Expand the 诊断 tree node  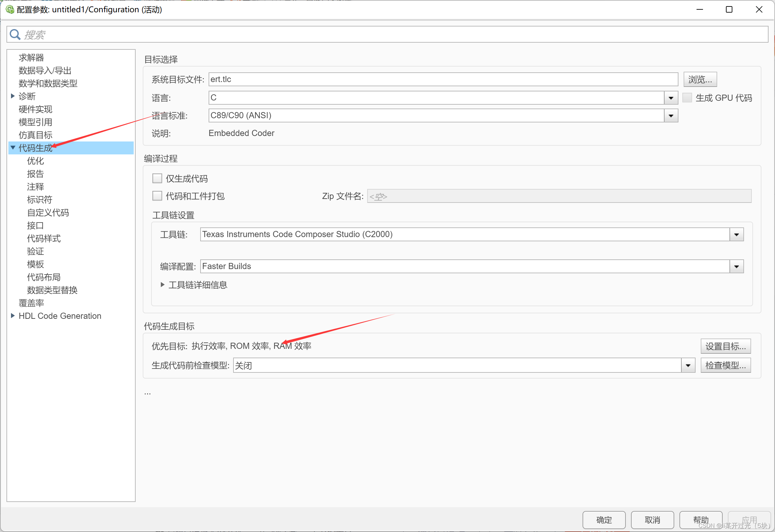[13, 96]
